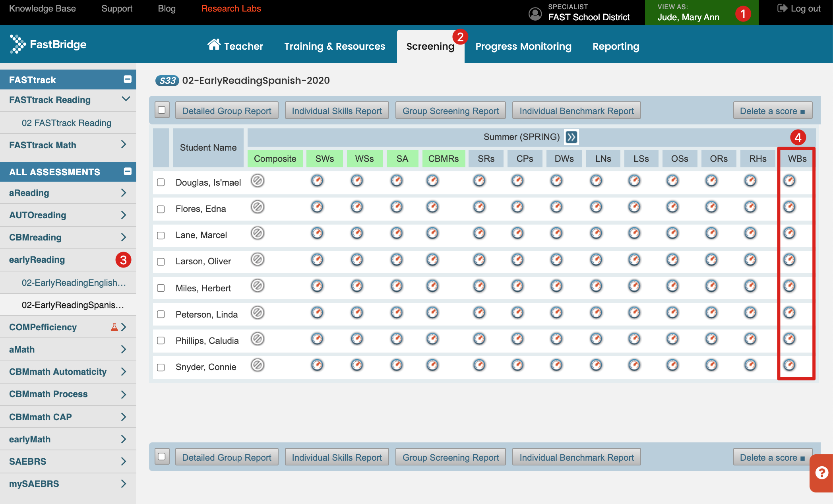Open 02 FASTtrack Reading sidebar item
This screenshot has width=833, height=504.
click(x=66, y=123)
